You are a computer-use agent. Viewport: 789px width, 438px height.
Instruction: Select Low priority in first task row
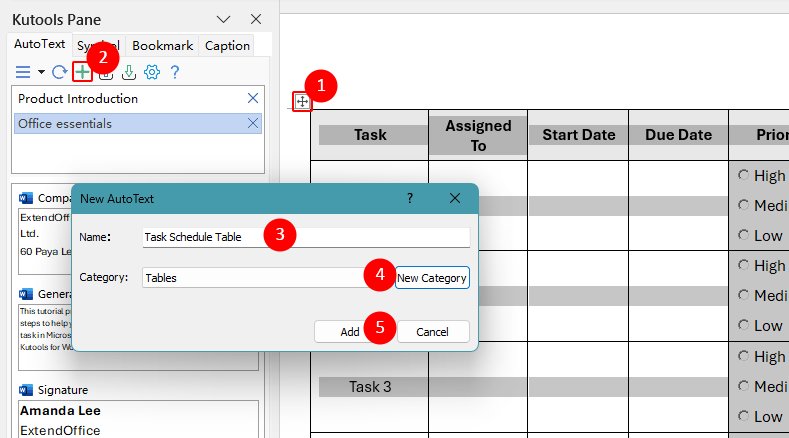[x=743, y=235]
